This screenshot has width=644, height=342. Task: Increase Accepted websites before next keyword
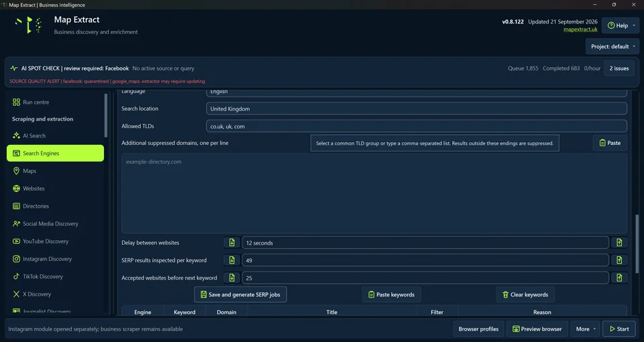click(x=619, y=278)
